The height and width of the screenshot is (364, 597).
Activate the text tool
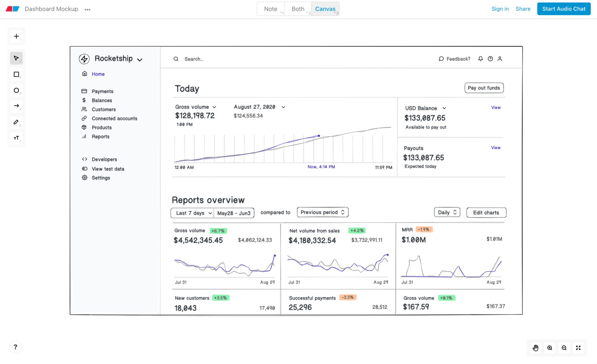coord(16,138)
